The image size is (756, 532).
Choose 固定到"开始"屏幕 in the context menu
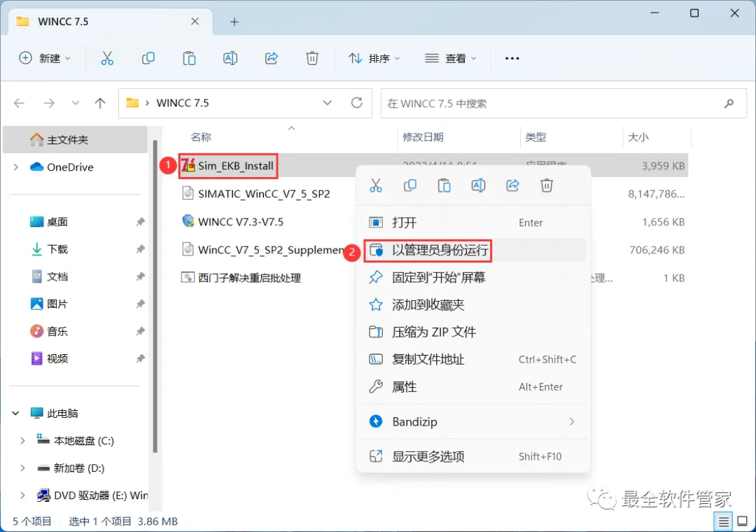click(x=473, y=277)
